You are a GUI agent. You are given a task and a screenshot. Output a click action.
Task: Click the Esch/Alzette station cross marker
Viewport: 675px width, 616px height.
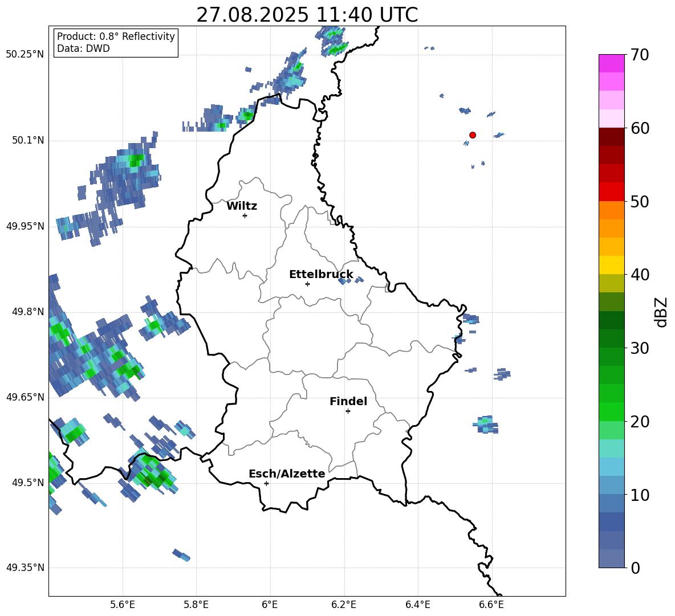(266, 483)
